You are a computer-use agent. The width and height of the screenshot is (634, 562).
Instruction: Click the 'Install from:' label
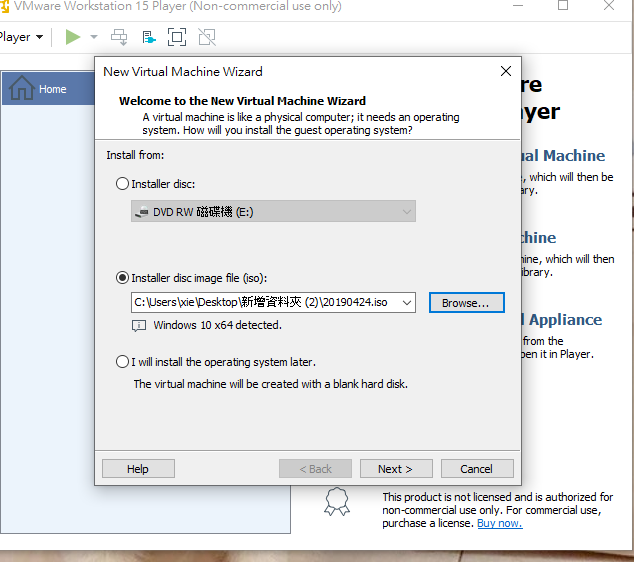coord(135,155)
